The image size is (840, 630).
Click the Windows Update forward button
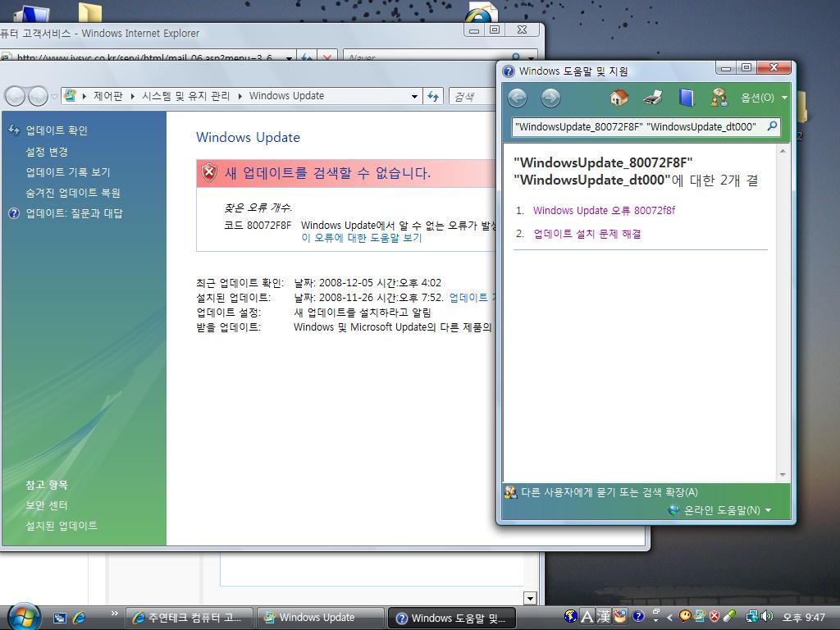click(x=38, y=97)
